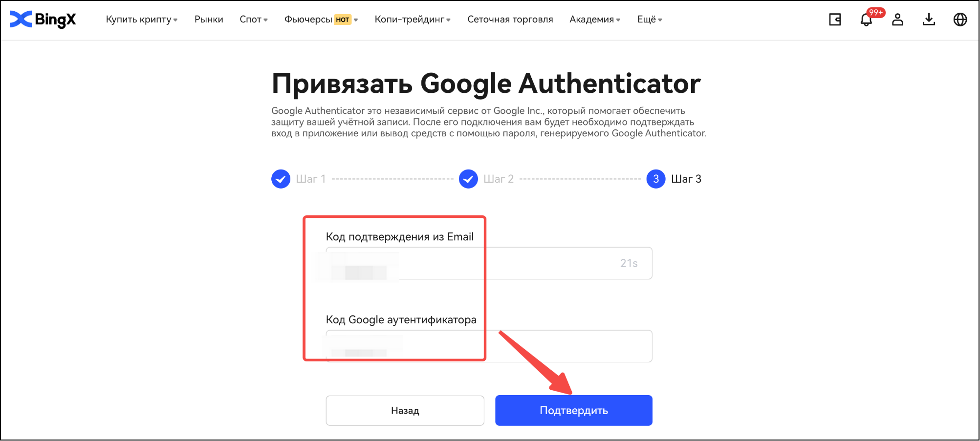This screenshot has width=980, height=441.
Task: Click the Шаг 2 checkmark circle
Action: 468,179
